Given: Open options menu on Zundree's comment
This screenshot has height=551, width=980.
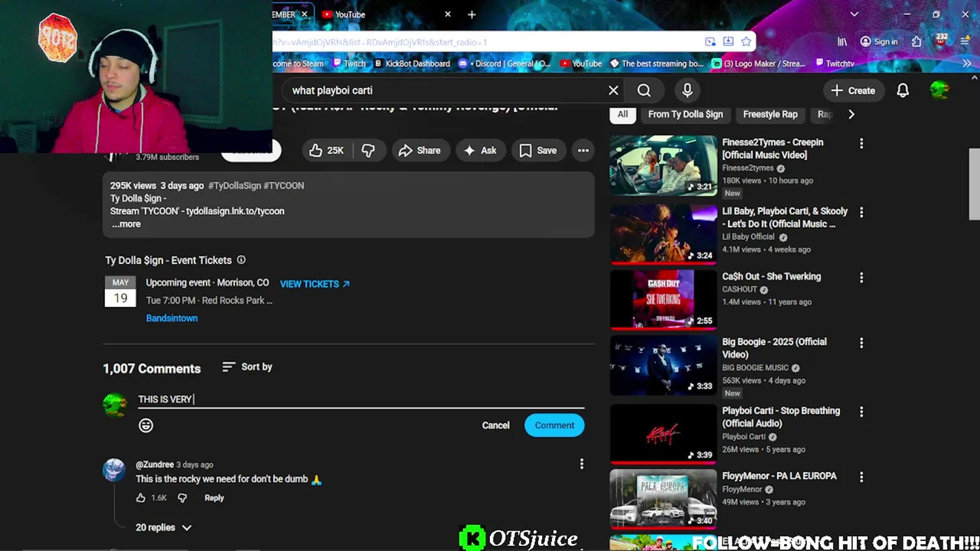Looking at the screenshot, I should point(582,464).
